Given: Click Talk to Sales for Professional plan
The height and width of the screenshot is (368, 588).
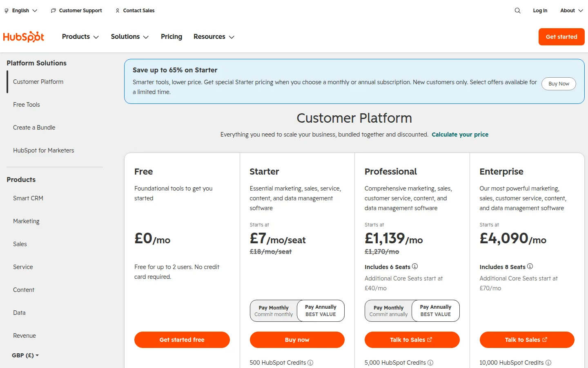Looking at the screenshot, I should point(412,340).
